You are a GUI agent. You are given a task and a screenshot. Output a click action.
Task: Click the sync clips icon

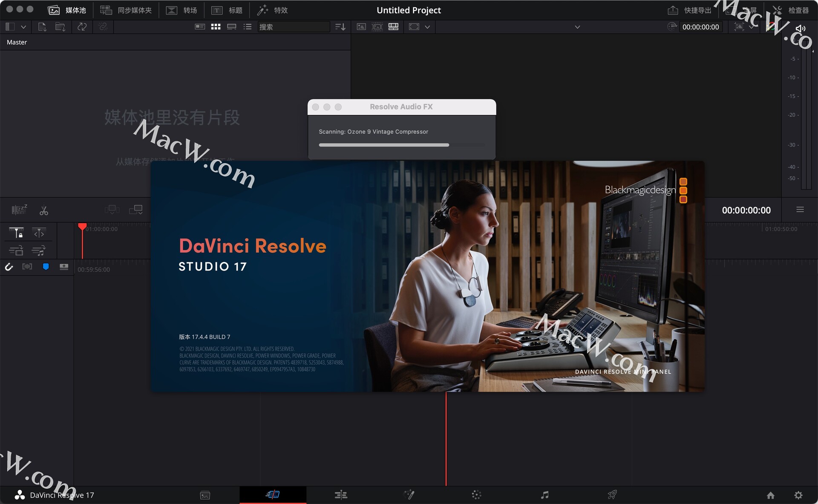coord(82,27)
